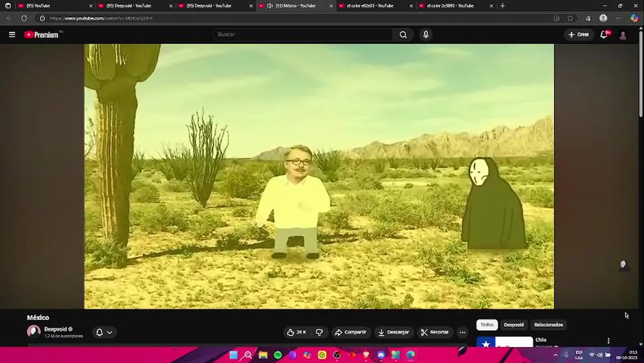Screen dimensions: 644x363
Task: Open browser profile icon
Action: pos(603,18)
